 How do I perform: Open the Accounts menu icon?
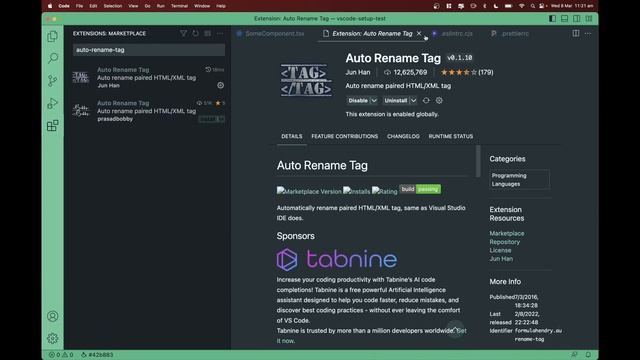[x=52, y=316]
